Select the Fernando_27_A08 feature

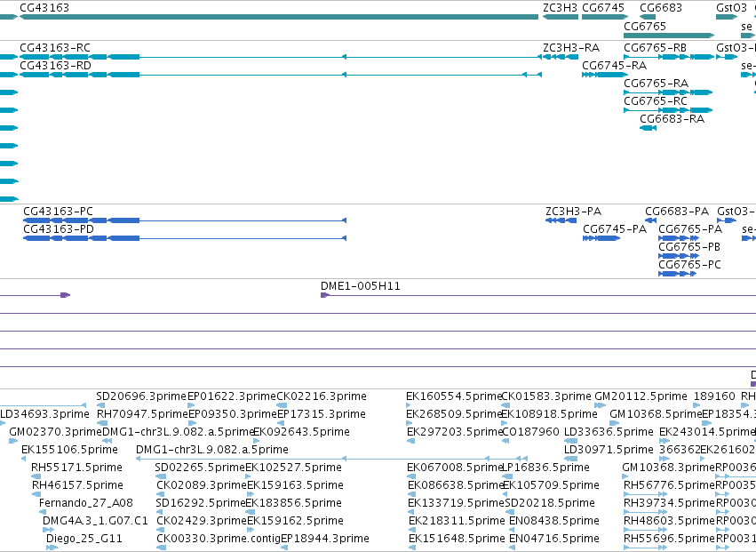[x=86, y=503]
